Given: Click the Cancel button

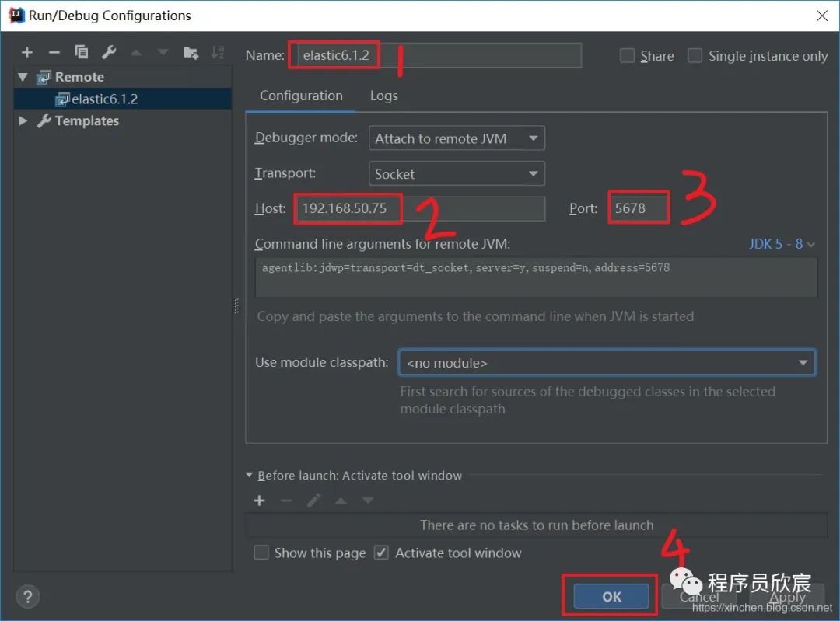Looking at the screenshot, I should point(698,596).
